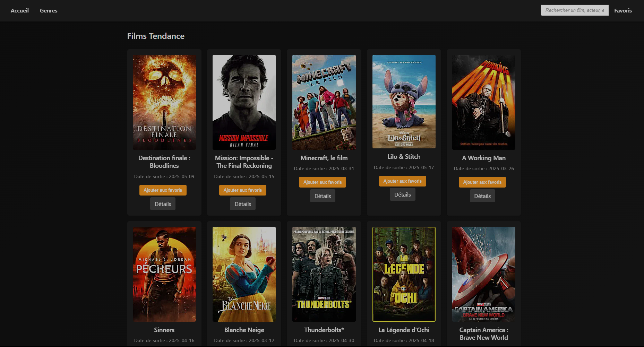Click the Destination finale Bloodlines poster
The image size is (644, 347).
[164, 102]
